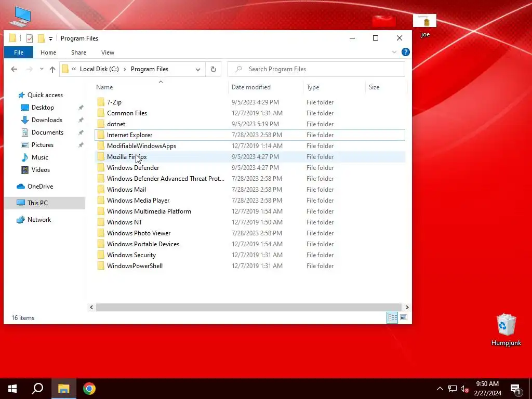Select the WindowsPowerShell folder icon
Screen dimensions: 532x399
point(101,265)
